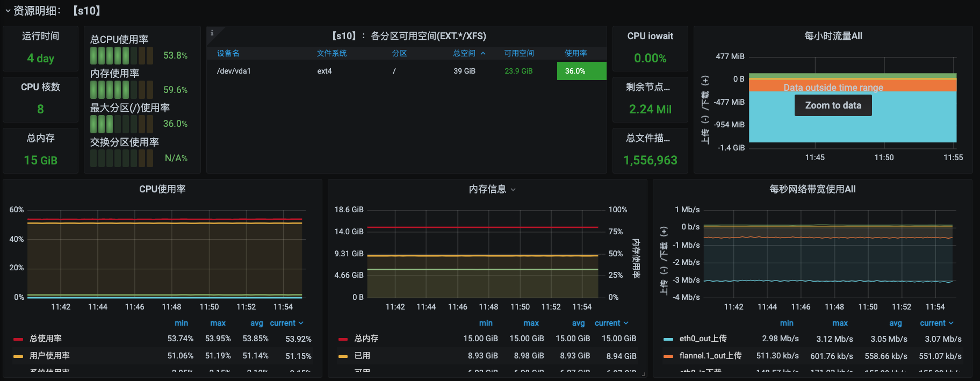Click cyan color swatch of eth0_out上传 series

click(x=668, y=339)
